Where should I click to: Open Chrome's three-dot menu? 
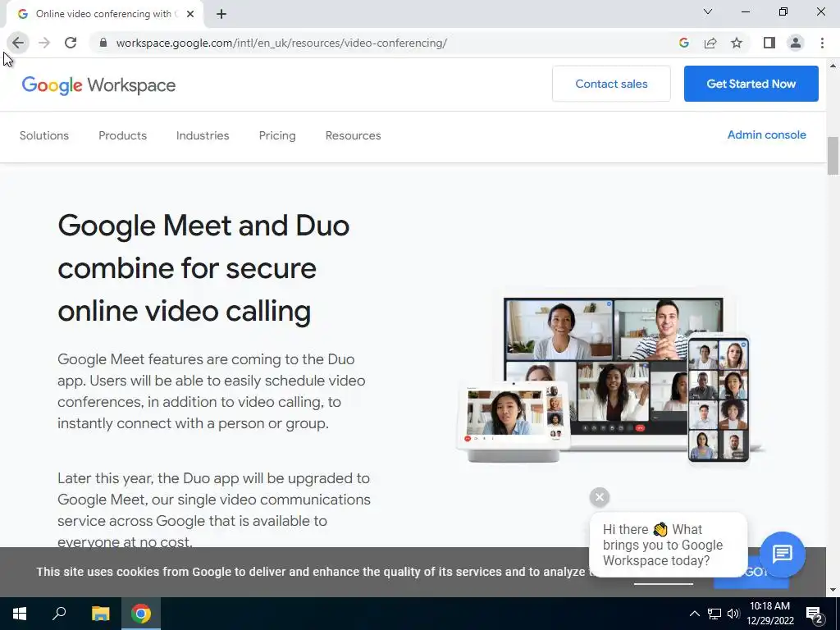822,43
